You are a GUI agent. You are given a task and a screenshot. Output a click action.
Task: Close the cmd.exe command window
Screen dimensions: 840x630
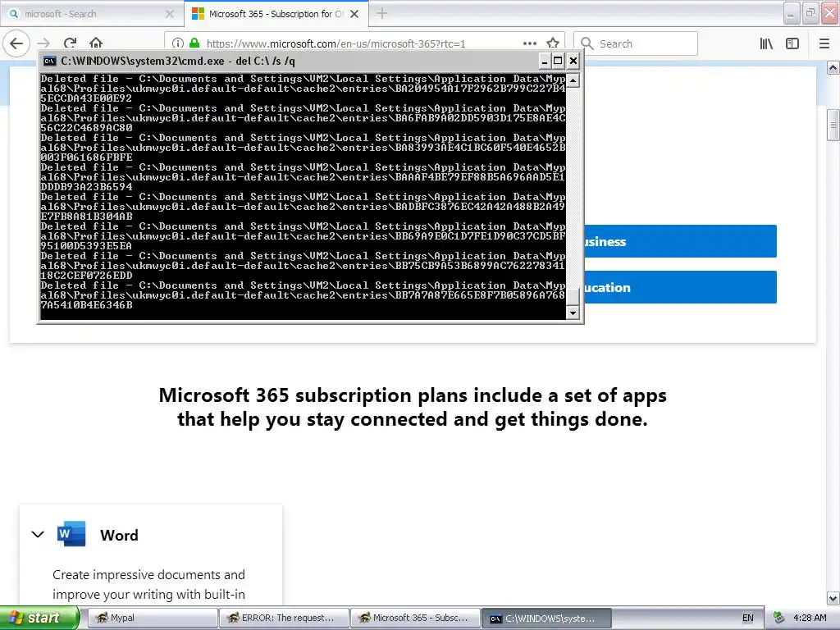[x=573, y=61]
